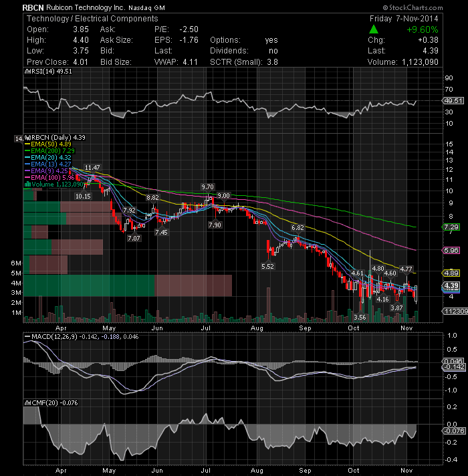
Task: Click the RBCN ticker symbol in header
Action: click(33, 8)
